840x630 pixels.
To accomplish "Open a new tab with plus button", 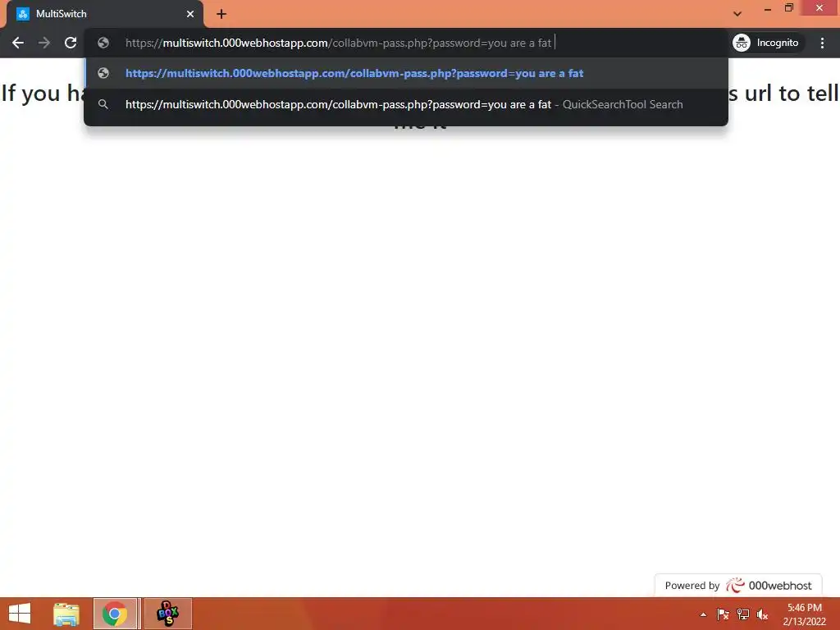I will 221,14.
